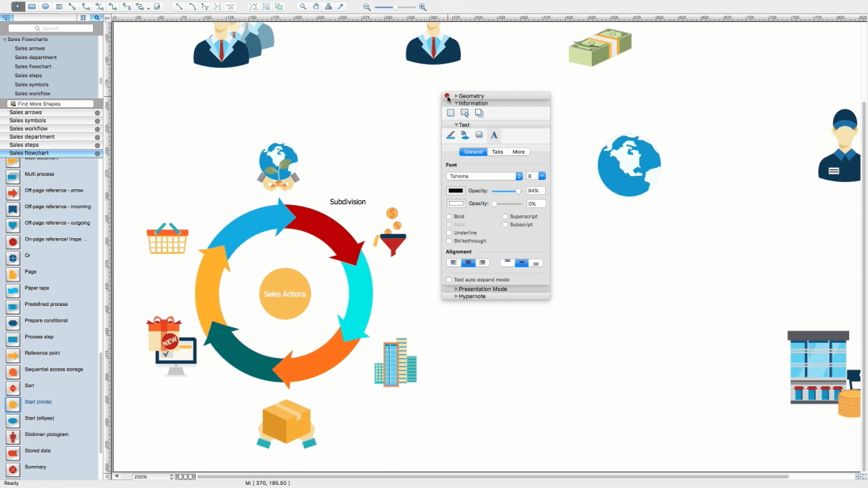Select the eyedropper tool
The width and height of the screenshot is (868, 488).
(x=341, y=6)
